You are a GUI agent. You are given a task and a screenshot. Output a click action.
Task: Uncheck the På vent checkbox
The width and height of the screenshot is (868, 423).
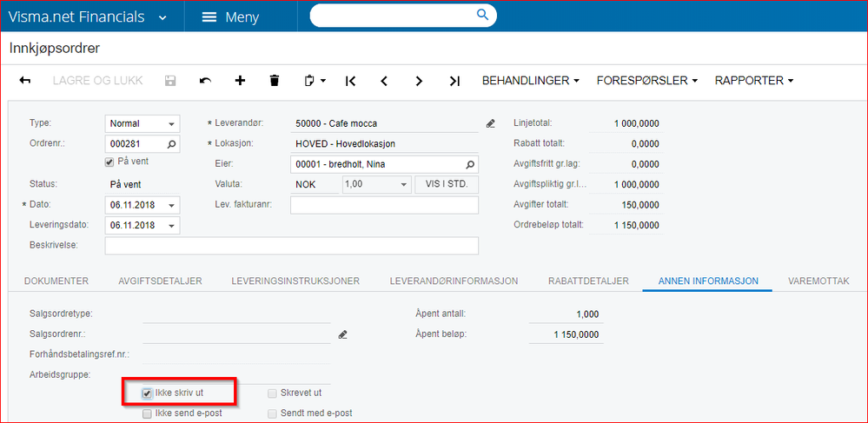click(x=109, y=162)
